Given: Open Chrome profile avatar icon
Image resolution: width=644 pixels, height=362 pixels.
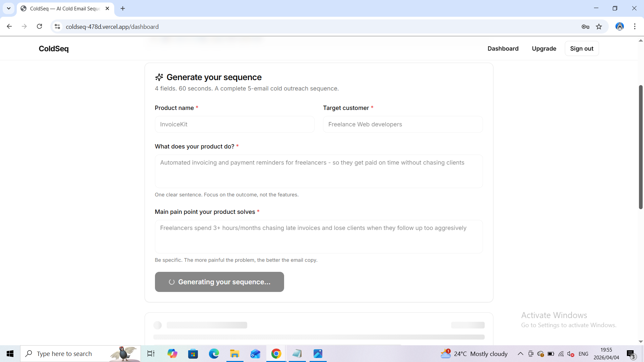Looking at the screenshot, I should click(x=620, y=26).
